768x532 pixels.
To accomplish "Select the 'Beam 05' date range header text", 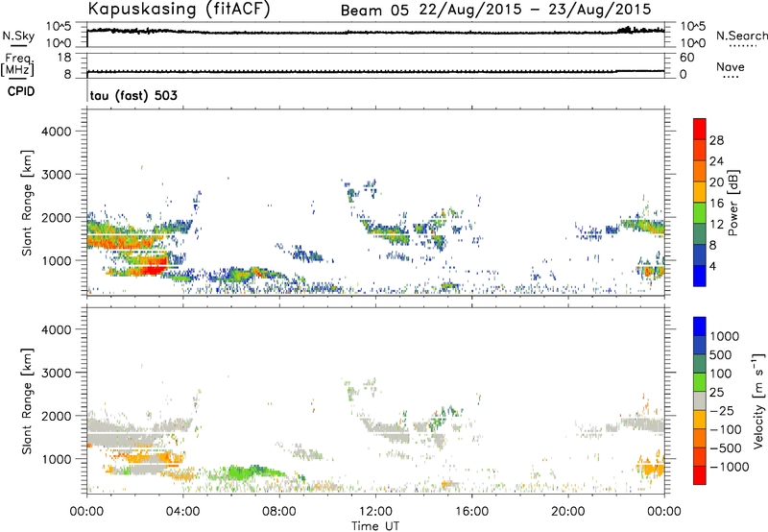I will pyautogui.click(x=495, y=10).
